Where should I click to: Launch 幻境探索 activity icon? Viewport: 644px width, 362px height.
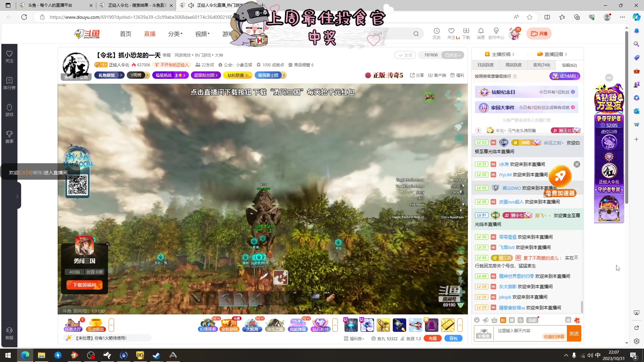(x=208, y=325)
